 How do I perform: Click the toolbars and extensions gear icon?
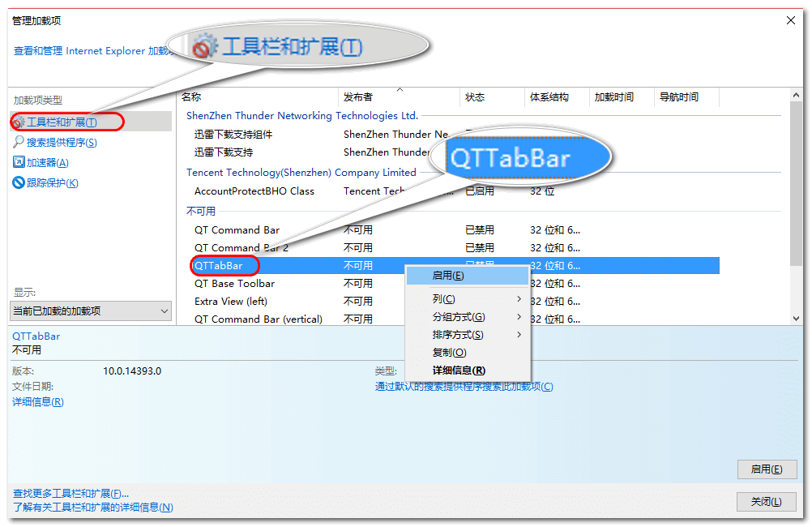(x=19, y=122)
